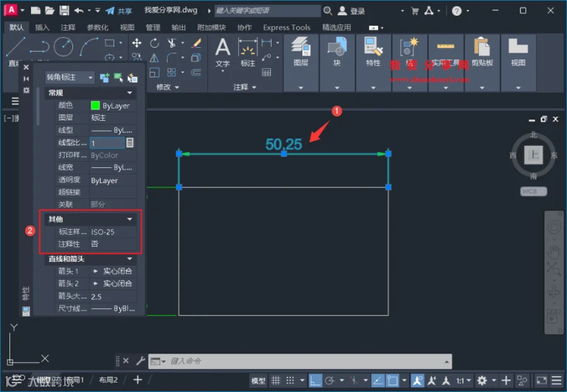Activate the Mirror tool

[154, 58]
